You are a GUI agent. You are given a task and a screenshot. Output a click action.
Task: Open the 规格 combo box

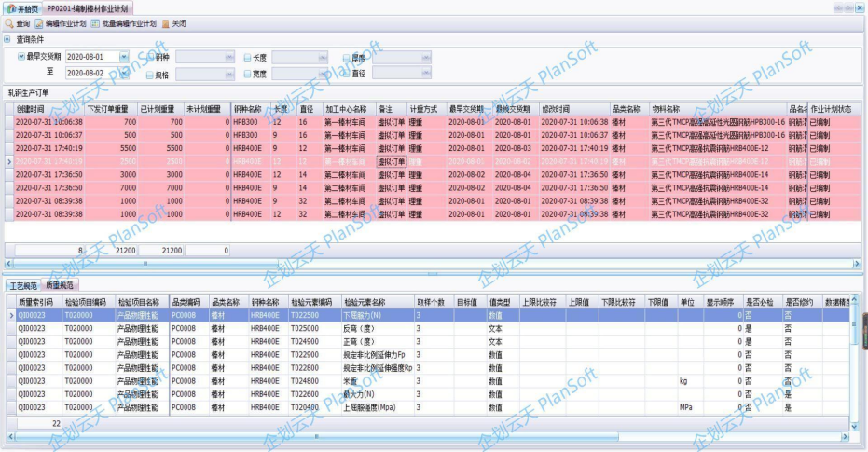[229, 74]
